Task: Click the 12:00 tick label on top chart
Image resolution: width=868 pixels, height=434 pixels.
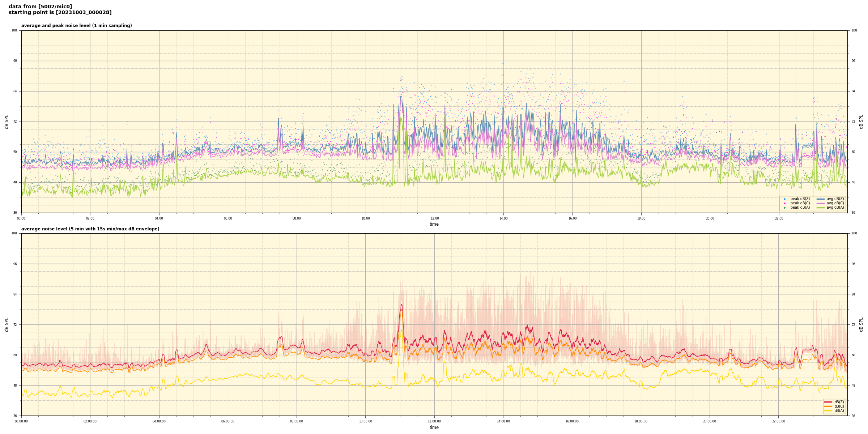Action: pos(434,218)
